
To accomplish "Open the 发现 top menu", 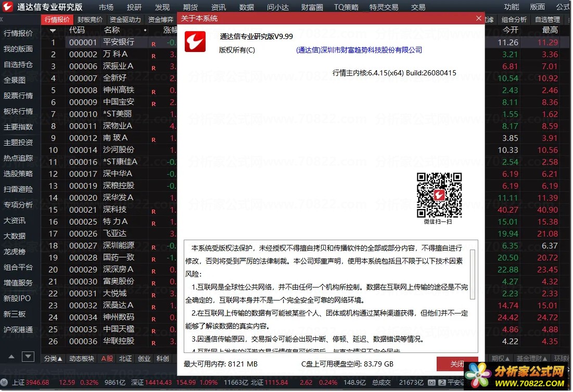I will coord(162,7).
